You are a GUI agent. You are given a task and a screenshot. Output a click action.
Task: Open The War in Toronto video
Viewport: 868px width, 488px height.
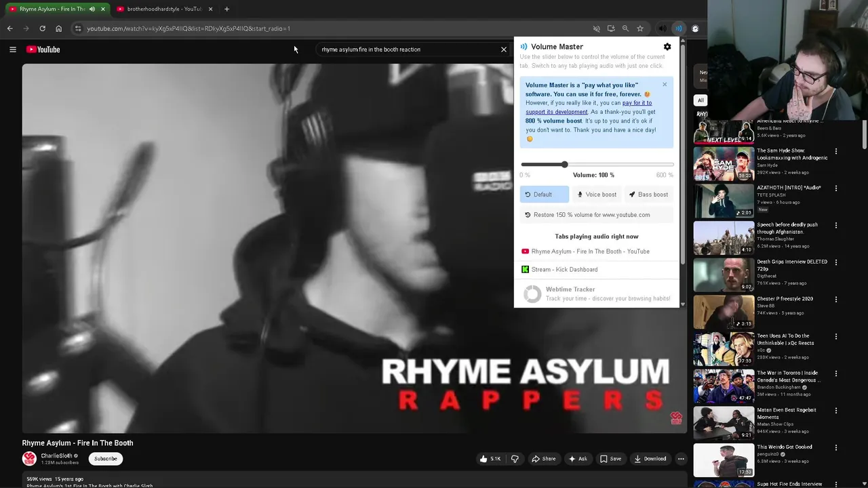724,386
